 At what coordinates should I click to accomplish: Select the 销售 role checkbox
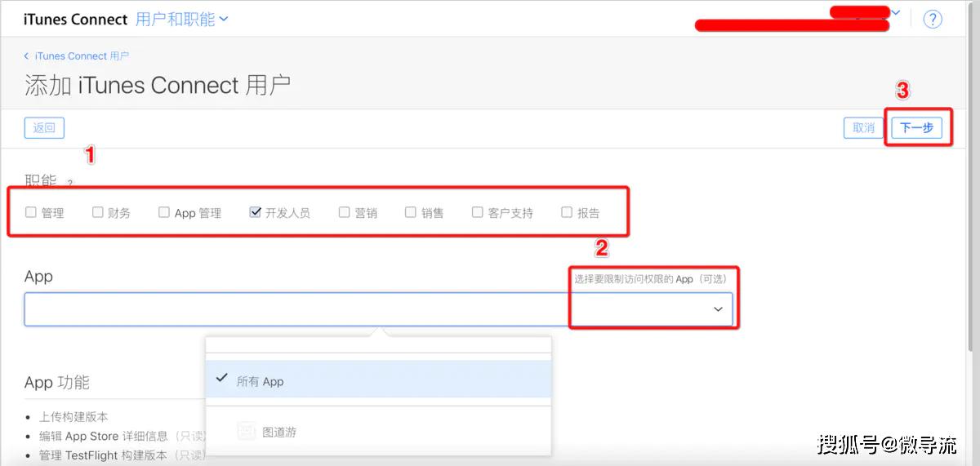coord(411,212)
